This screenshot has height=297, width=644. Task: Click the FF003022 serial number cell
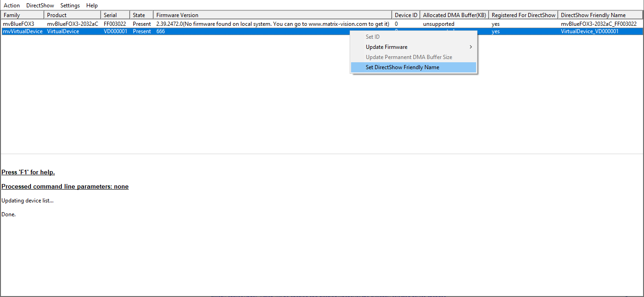[x=115, y=24]
